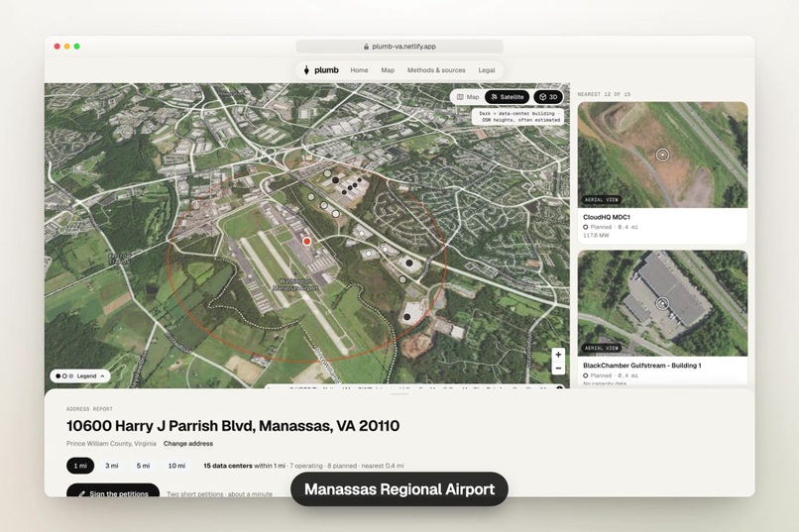The image size is (799, 532).
Task: Open the CloudHQ MDC1 aerial thumbnail
Action: coord(662,155)
